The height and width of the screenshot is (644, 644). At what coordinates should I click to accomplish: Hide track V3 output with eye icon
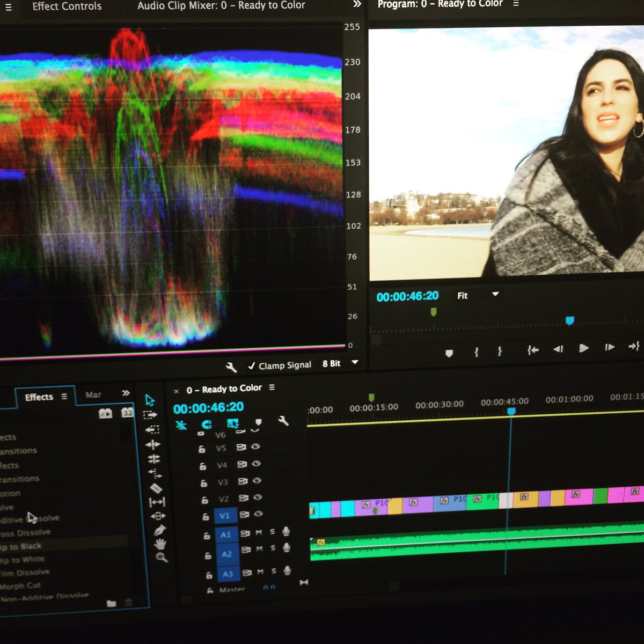click(x=257, y=481)
